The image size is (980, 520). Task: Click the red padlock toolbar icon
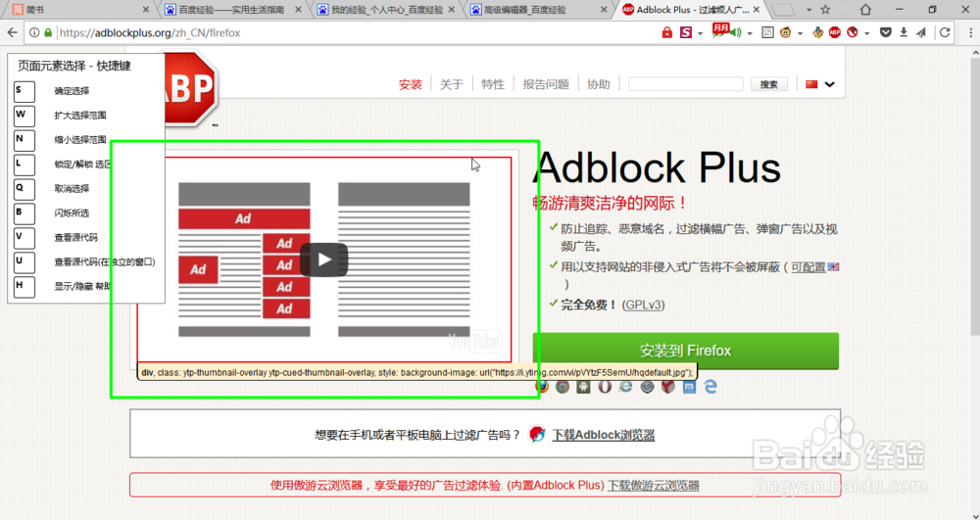click(x=666, y=32)
